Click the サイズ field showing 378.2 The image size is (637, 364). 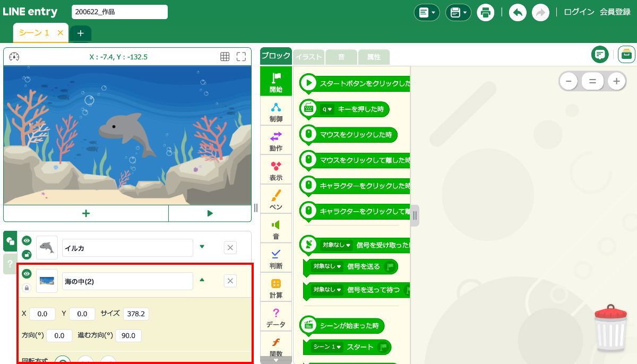(136, 314)
